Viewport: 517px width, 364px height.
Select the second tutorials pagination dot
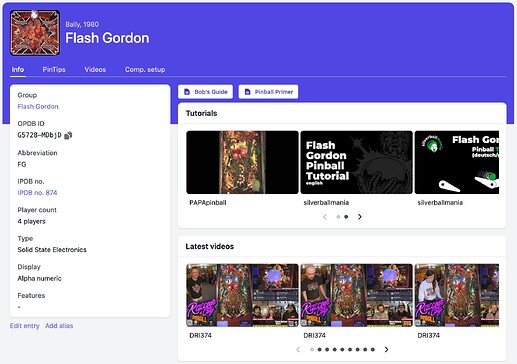[x=346, y=217]
